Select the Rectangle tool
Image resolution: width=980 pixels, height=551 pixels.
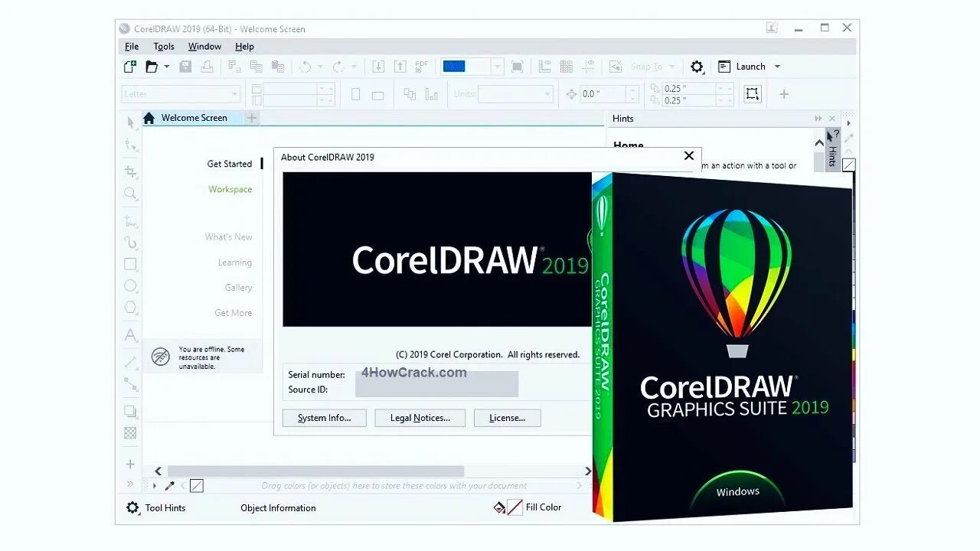point(130,263)
